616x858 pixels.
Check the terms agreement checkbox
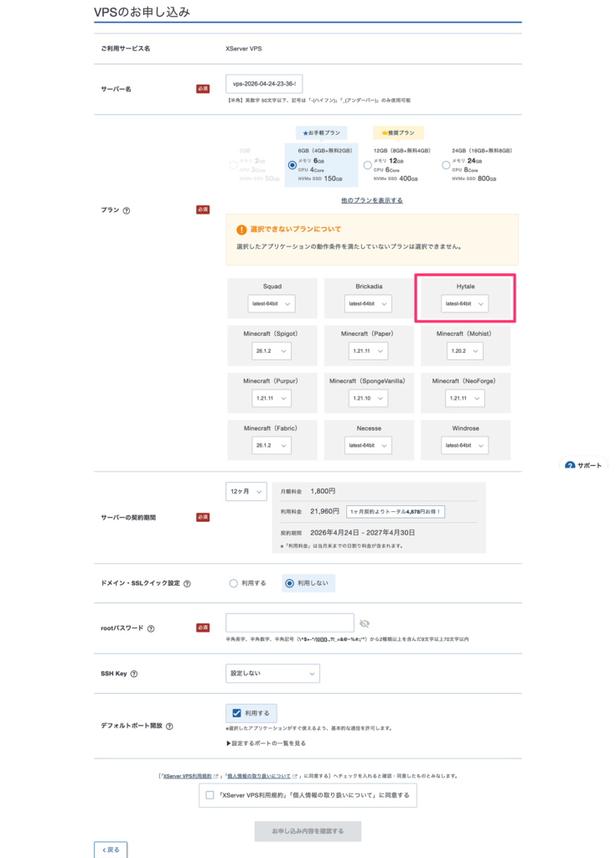[x=210, y=795]
